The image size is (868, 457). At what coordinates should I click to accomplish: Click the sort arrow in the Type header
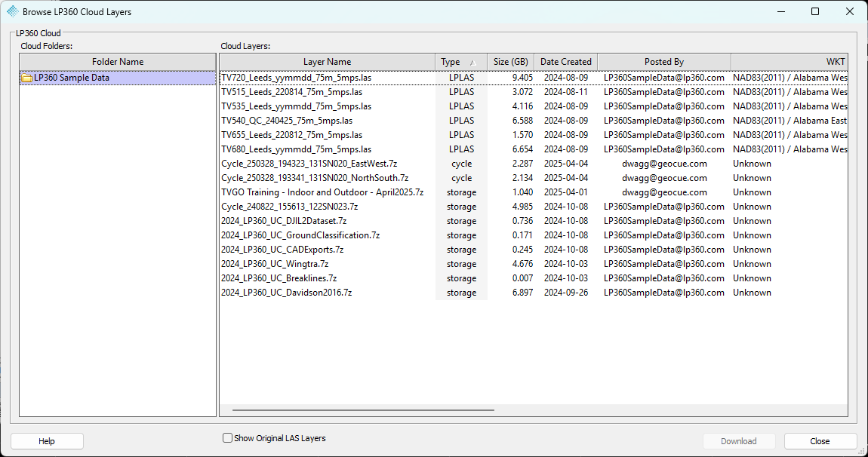point(472,63)
